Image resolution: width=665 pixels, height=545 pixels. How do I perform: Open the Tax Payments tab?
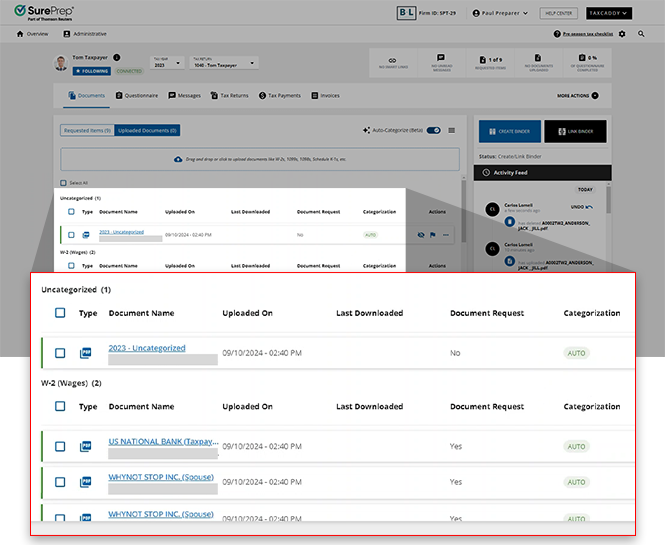(x=279, y=96)
